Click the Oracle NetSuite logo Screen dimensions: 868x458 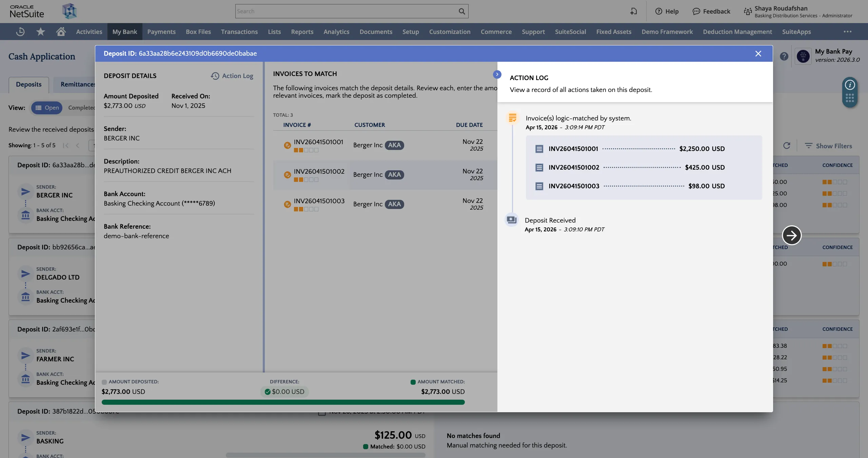(27, 12)
